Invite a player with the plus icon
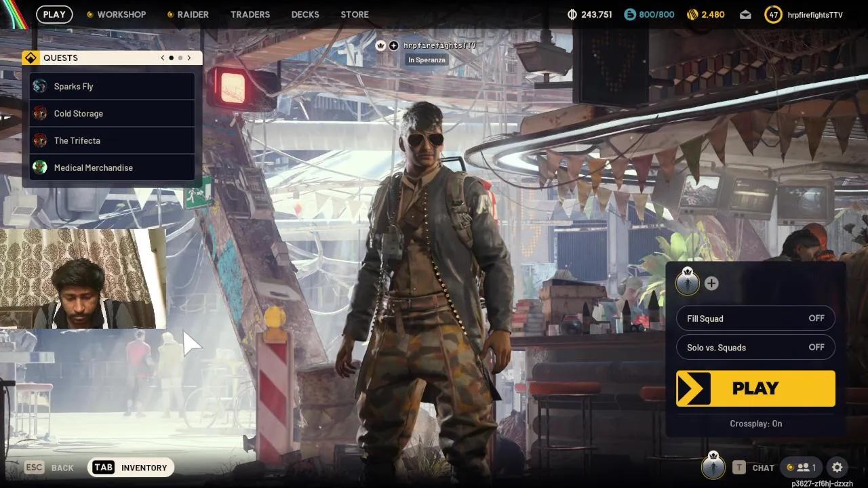This screenshot has width=868, height=488. [711, 283]
